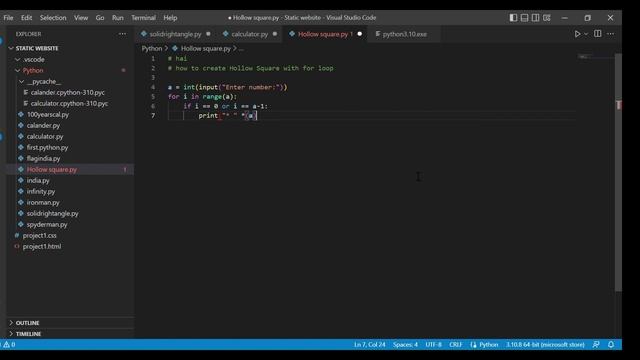The width and height of the screenshot is (640, 360).
Task: Click Python breadcrumb segment
Action: coord(152,49)
